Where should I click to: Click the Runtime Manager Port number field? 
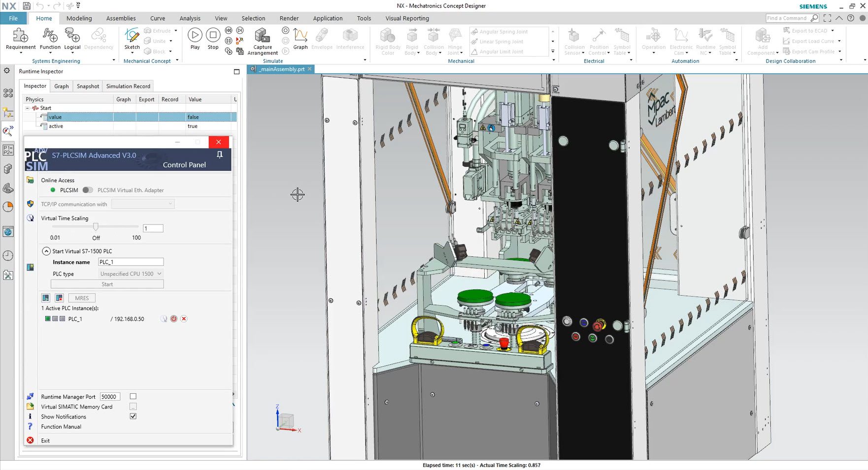coord(110,397)
